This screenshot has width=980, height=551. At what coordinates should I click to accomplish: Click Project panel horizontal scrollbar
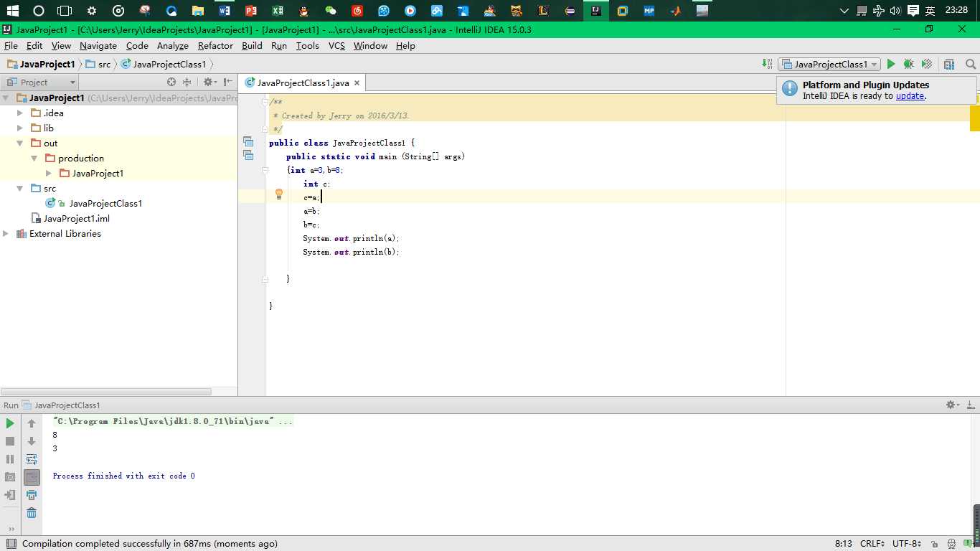(x=106, y=392)
